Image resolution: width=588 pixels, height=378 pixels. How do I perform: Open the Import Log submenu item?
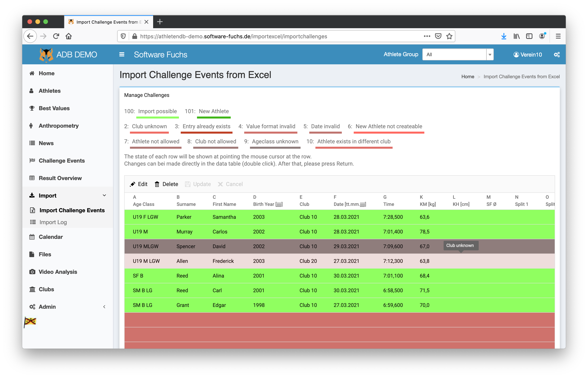pyautogui.click(x=53, y=222)
